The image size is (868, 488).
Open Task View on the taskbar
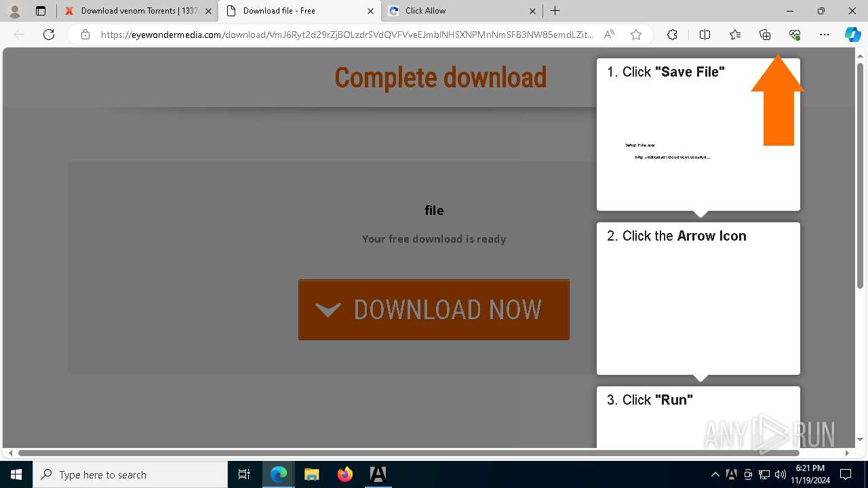pos(244,474)
